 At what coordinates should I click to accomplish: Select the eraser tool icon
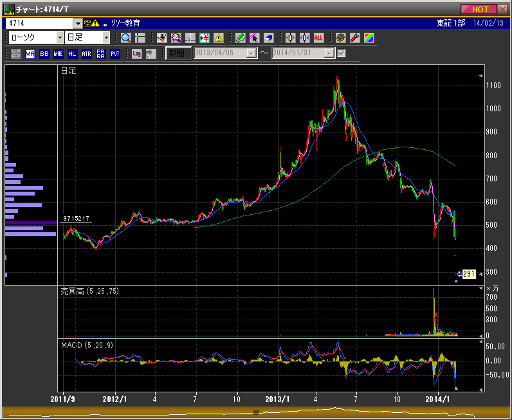[x=268, y=38]
